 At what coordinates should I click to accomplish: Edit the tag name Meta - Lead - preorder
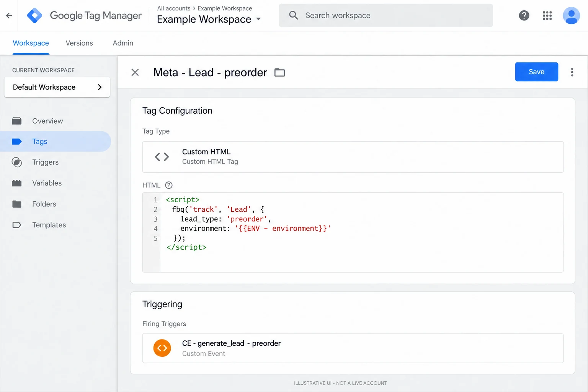click(210, 72)
